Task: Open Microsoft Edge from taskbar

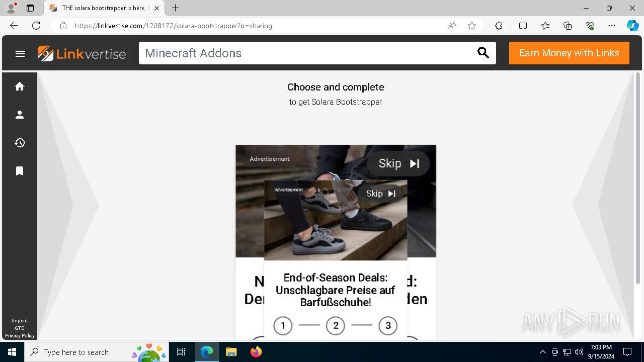Action: 207,352
